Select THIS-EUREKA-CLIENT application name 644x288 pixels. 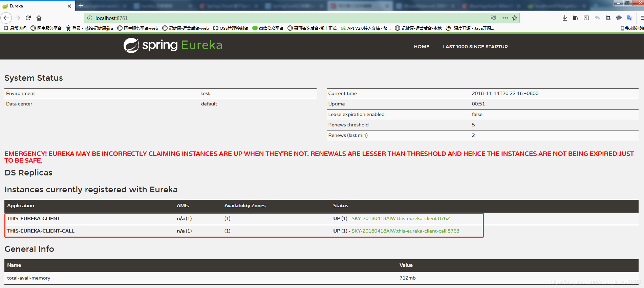pos(34,218)
